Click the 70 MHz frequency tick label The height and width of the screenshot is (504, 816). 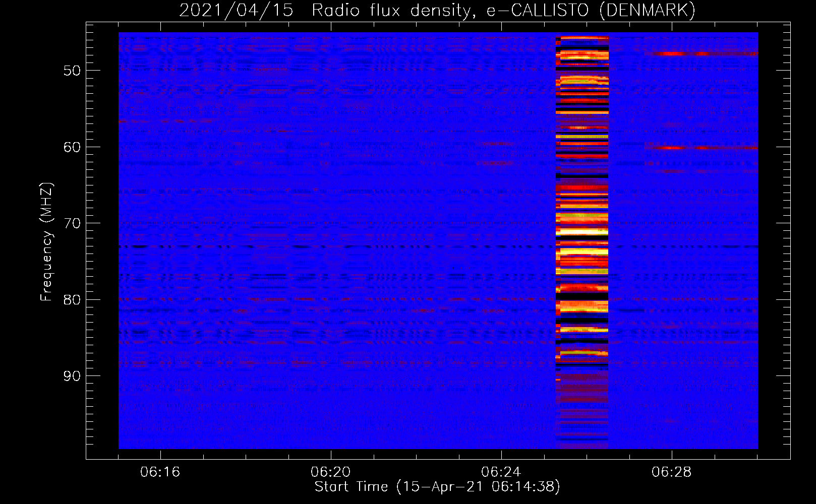(72, 223)
